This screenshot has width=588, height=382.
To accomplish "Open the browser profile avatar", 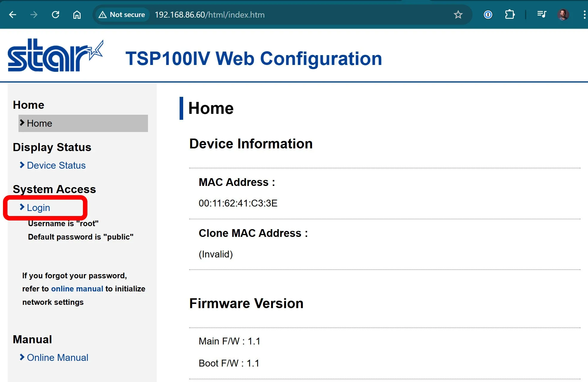I will [563, 15].
